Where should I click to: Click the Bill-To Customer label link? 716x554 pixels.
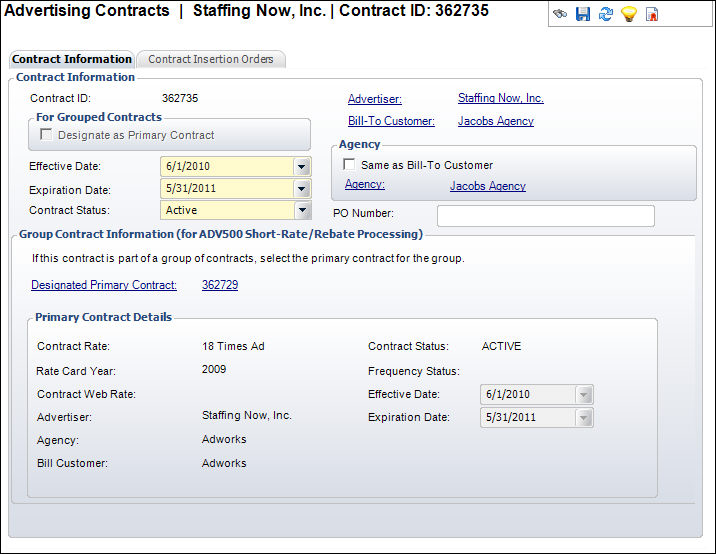tap(391, 121)
